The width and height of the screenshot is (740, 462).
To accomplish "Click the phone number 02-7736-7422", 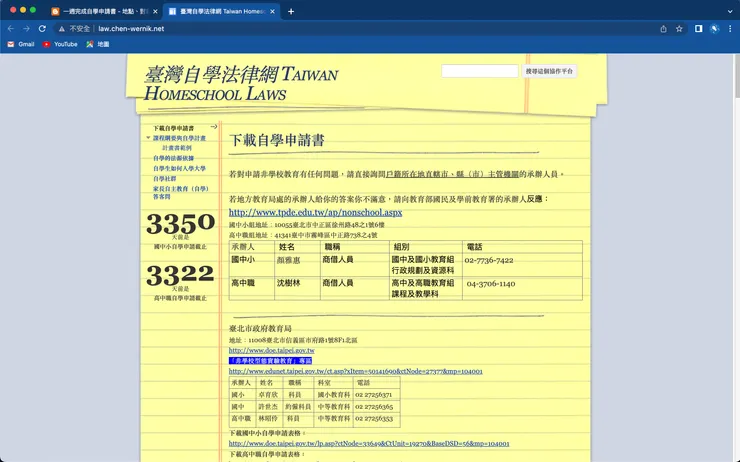I will point(489,260).
